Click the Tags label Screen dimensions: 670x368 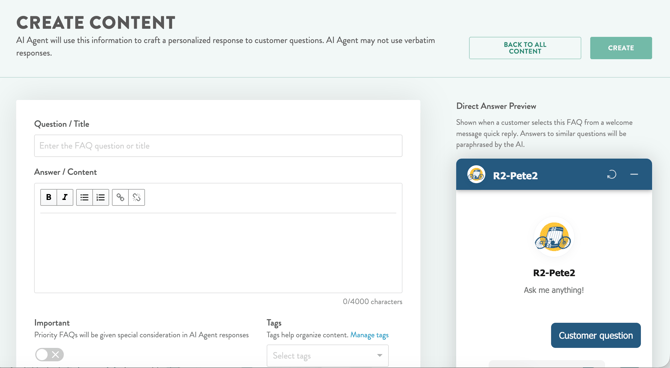pyautogui.click(x=274, y=323)
